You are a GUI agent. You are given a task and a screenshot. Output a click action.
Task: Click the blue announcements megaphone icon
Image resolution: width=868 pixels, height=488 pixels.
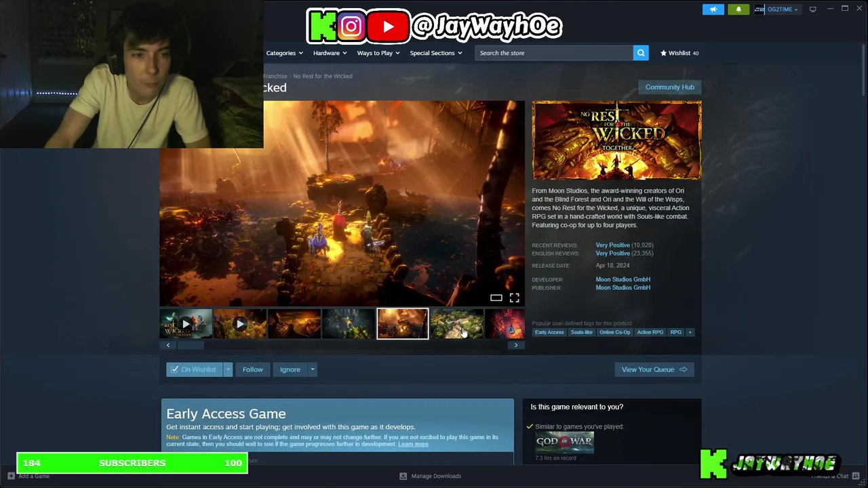713,9
